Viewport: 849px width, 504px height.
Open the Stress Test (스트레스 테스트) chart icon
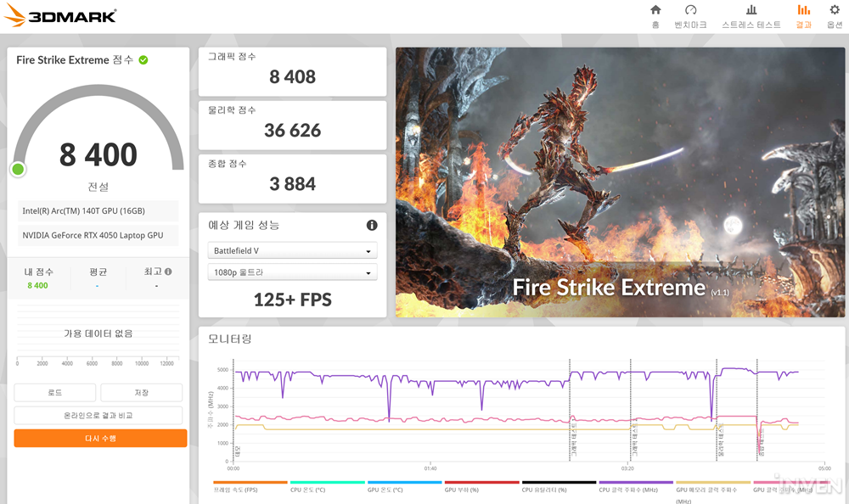[751, 9]
